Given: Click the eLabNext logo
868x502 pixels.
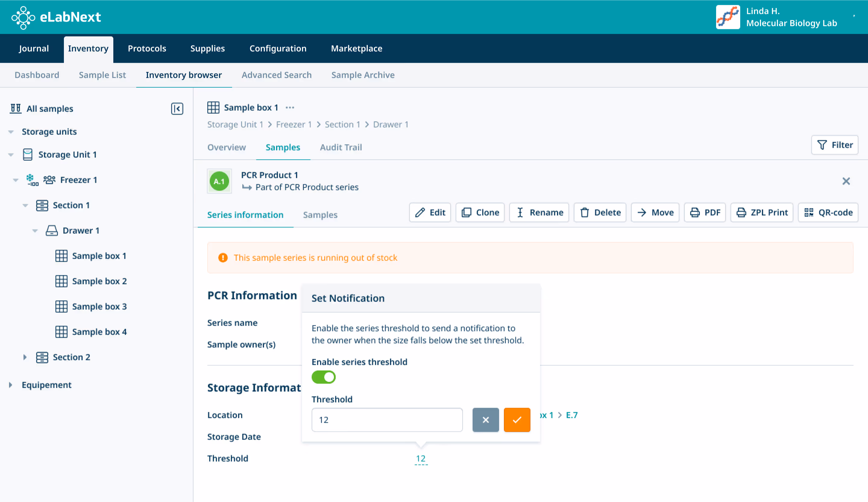Looking at the screenshot, I should pos(56,17).
